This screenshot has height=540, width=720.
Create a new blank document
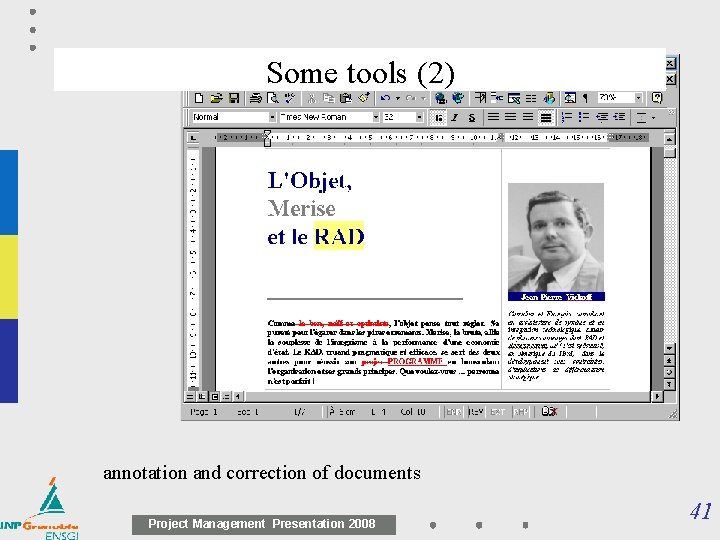pyautogui.click(x=198, y=98)
